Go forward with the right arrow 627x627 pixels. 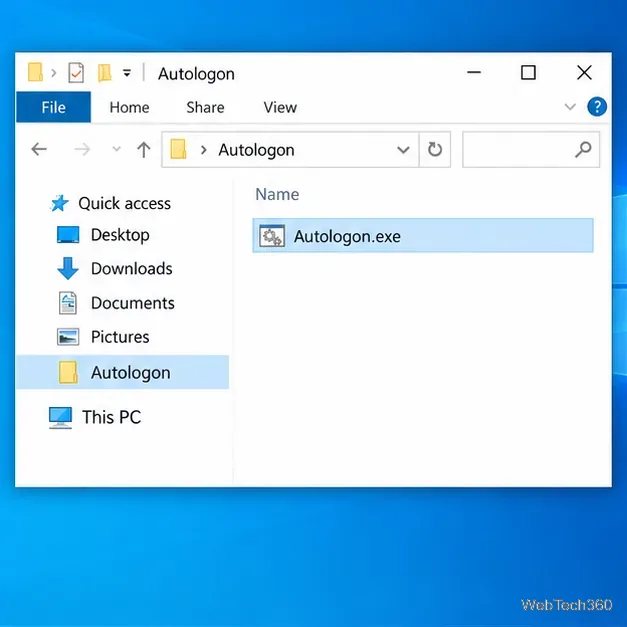click(x=82, y=150)
